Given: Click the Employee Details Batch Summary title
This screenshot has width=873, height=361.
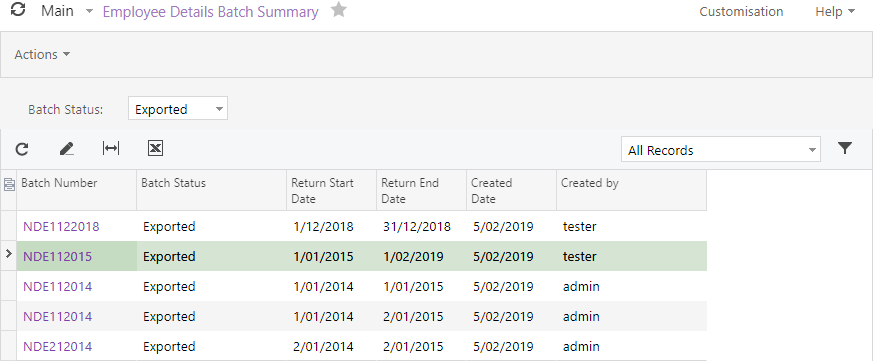Looking at the screenshot, I should pos(210,12).
